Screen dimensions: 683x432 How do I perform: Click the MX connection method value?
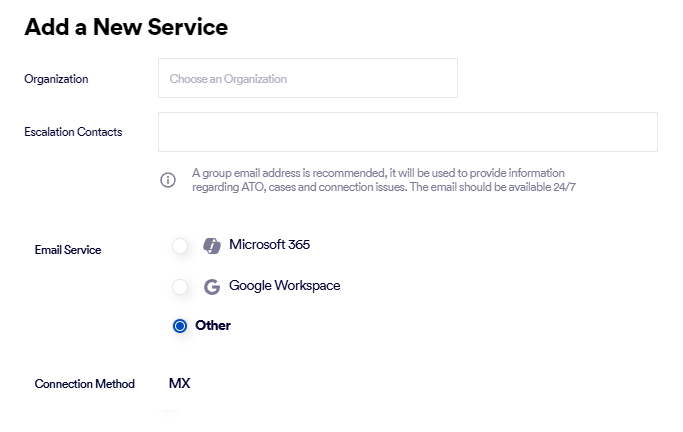click(x=180, y=383)
